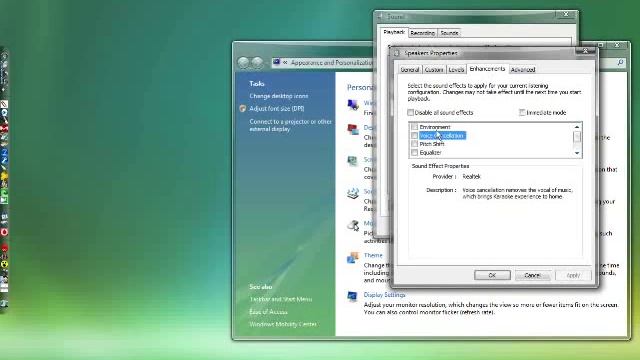Screen dimensions: 640x360
Task: Click the Appearance and Personalization breadcrumb
Action: (331, 62)
